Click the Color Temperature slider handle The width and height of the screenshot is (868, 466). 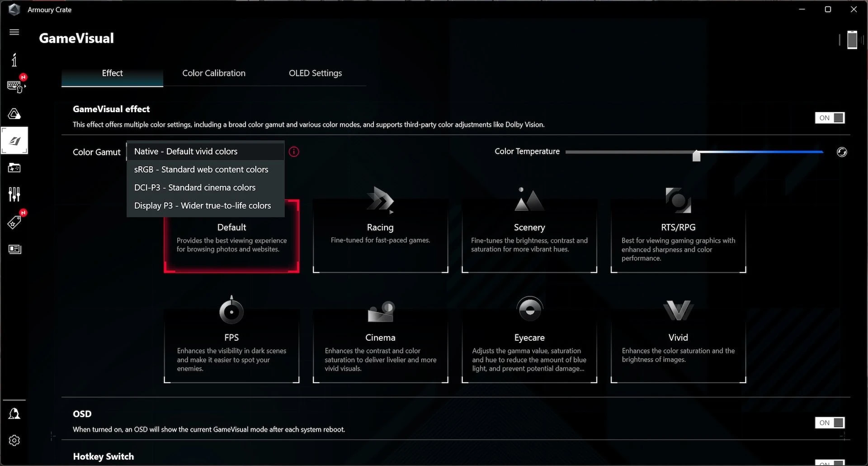point(697,156)
